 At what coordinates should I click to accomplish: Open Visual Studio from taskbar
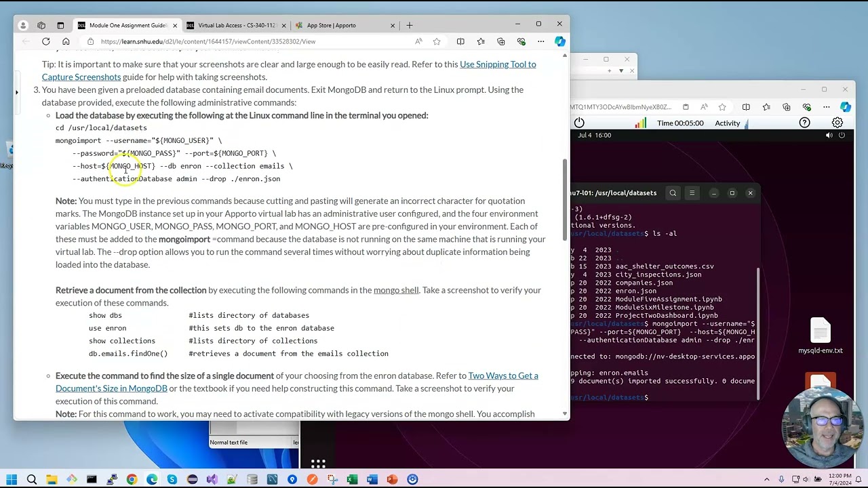coord(212,479)
